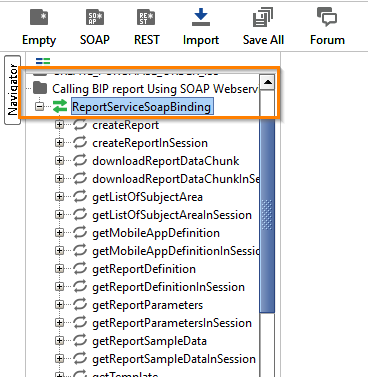The height and width of the screenshot is (377, 368).
Task: Expand the getMobileAppDefinition operation
Action: click(x=59, y=233)
